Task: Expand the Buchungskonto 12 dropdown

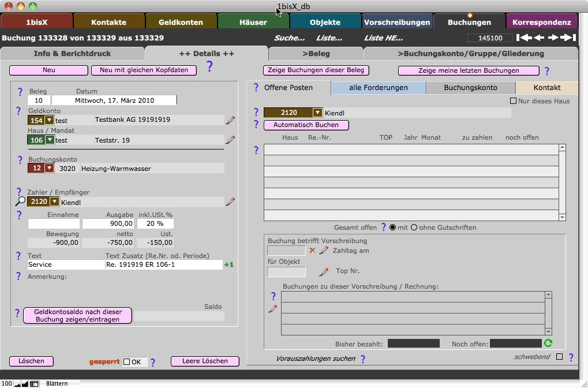Action: [x=48, y=168]
